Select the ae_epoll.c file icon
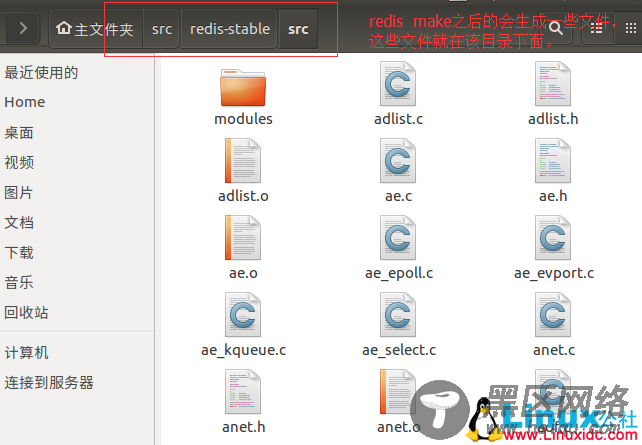 point(398,237)
